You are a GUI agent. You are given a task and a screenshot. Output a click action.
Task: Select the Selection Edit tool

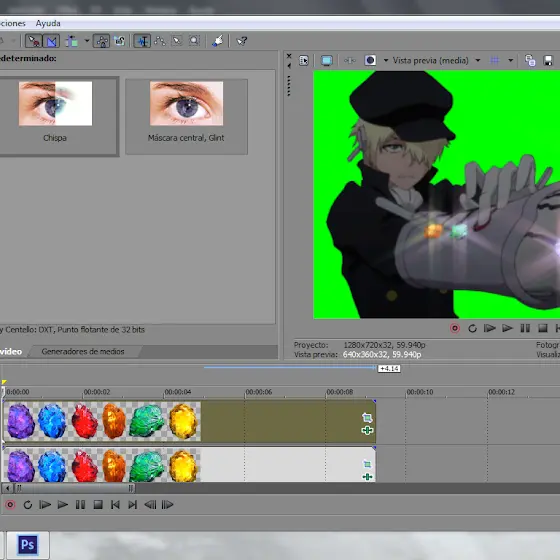point(177,41)
